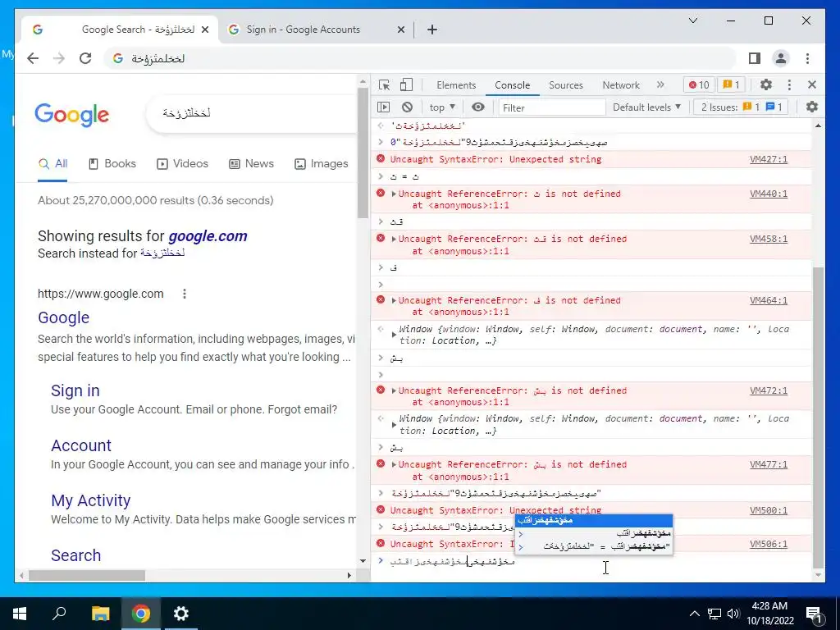The image size is (840, 630).
Task: Expand the VM472 ReferenceError stack trace
Action: point(394,390)
